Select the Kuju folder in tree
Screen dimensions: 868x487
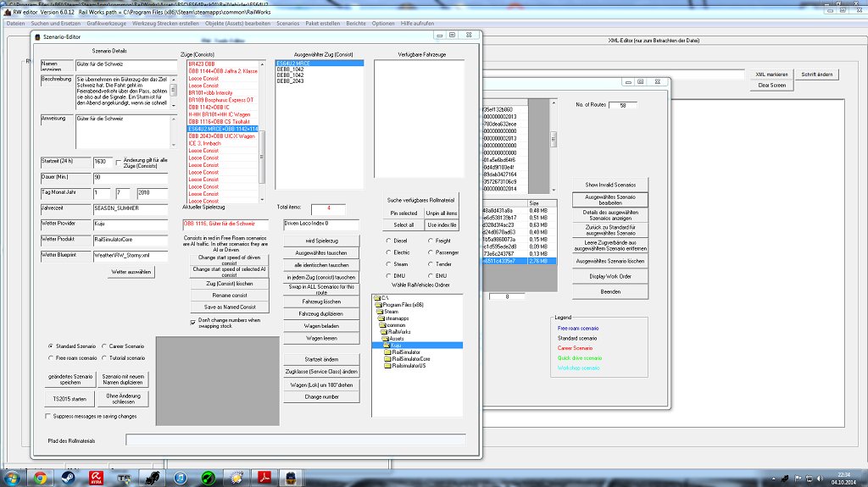(x=396, y=345)
